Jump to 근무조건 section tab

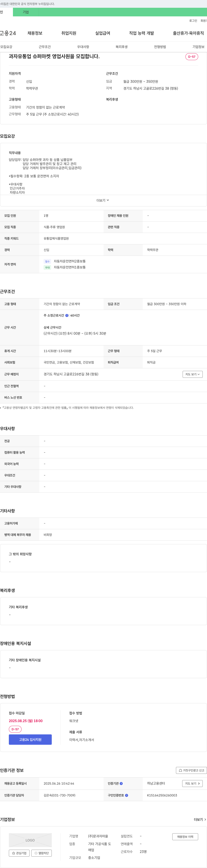(x=44, y=47)
